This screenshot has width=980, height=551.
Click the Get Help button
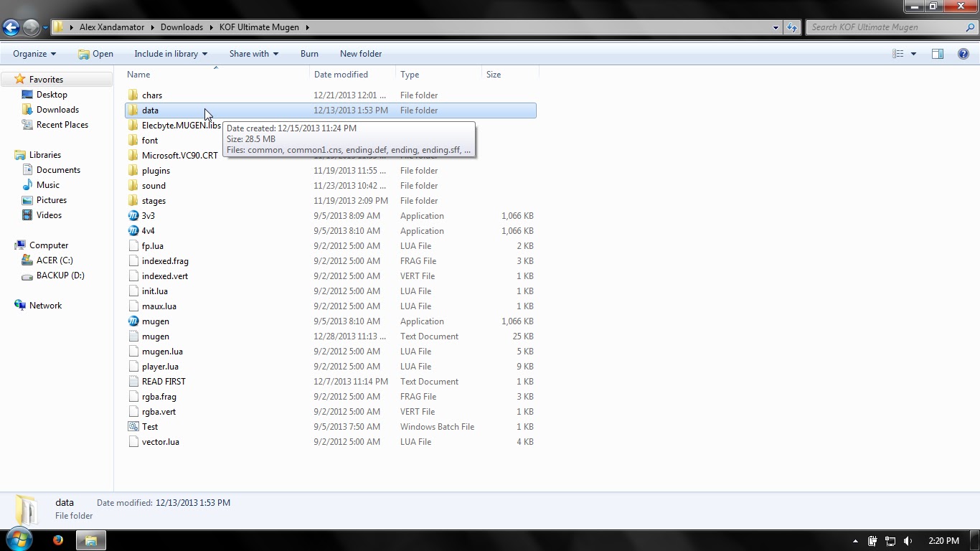pos(965,53)
